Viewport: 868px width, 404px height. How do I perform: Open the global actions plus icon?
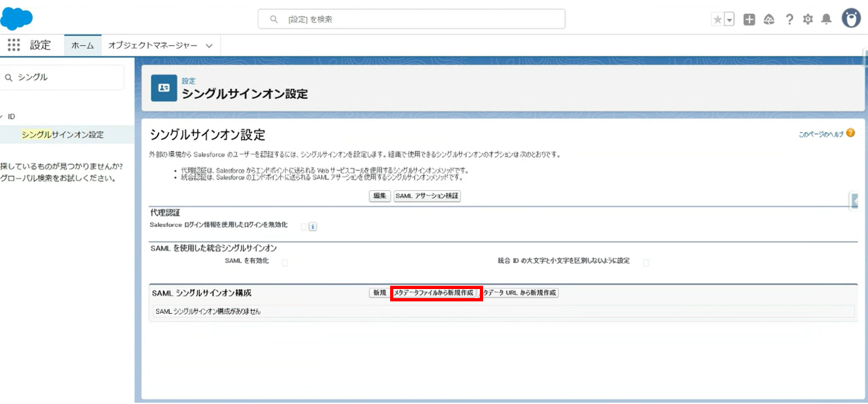tap(749, 19)
